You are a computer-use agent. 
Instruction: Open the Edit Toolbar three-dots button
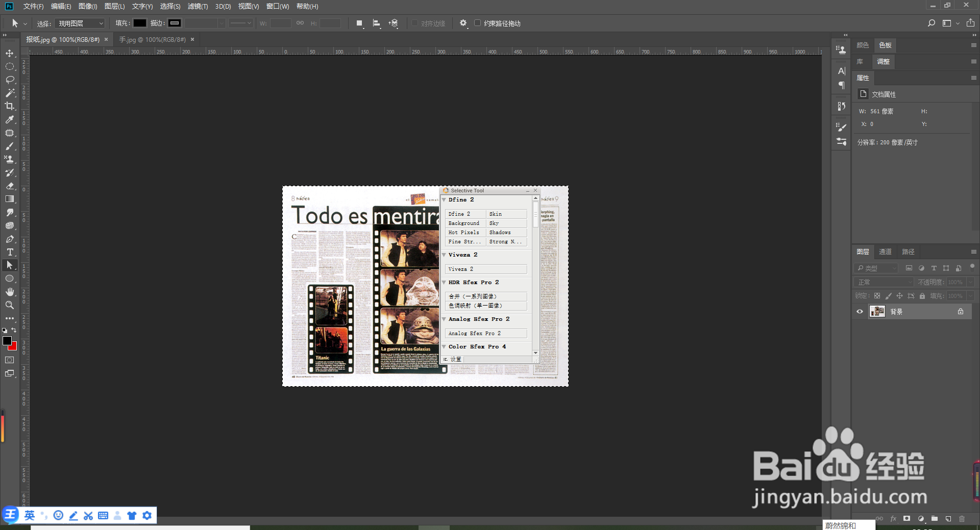click(10, 318)
